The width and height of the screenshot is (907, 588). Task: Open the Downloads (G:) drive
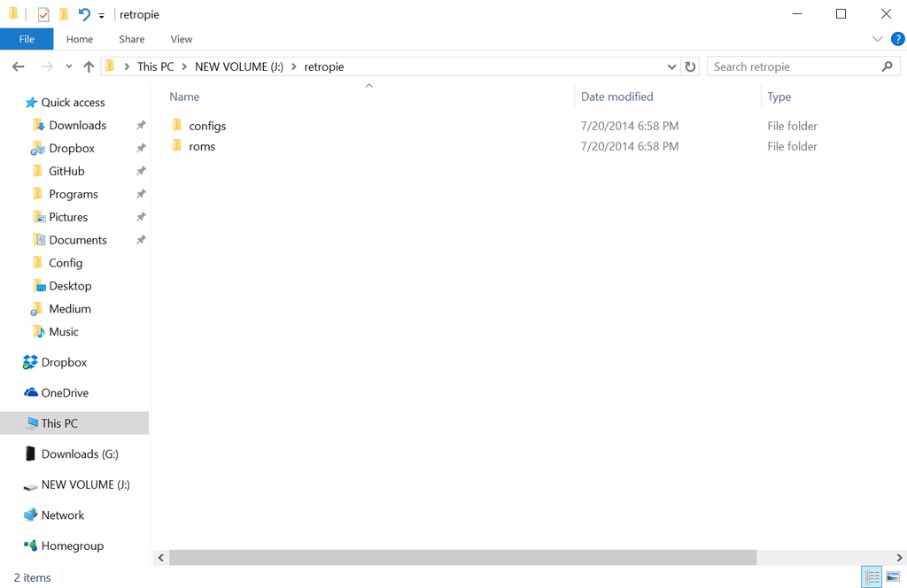tap(80, 454)
